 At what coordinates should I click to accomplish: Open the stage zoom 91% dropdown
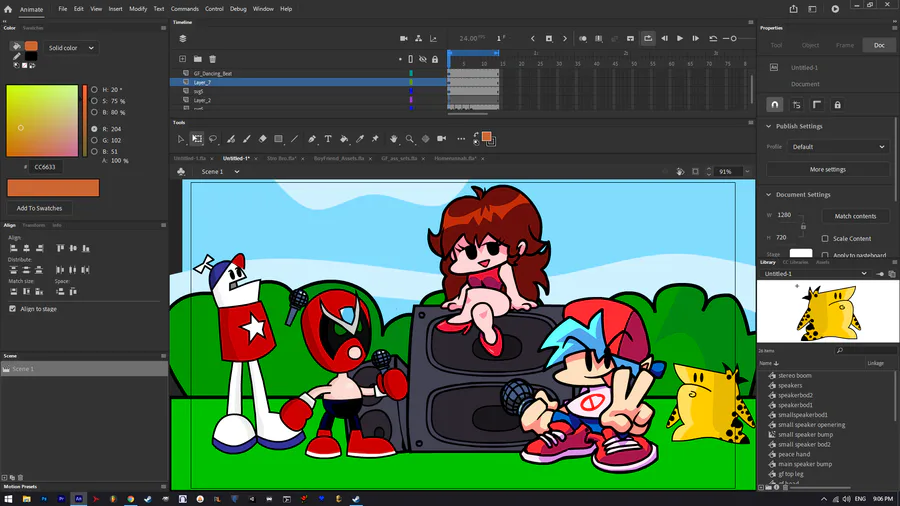(747, 172)
